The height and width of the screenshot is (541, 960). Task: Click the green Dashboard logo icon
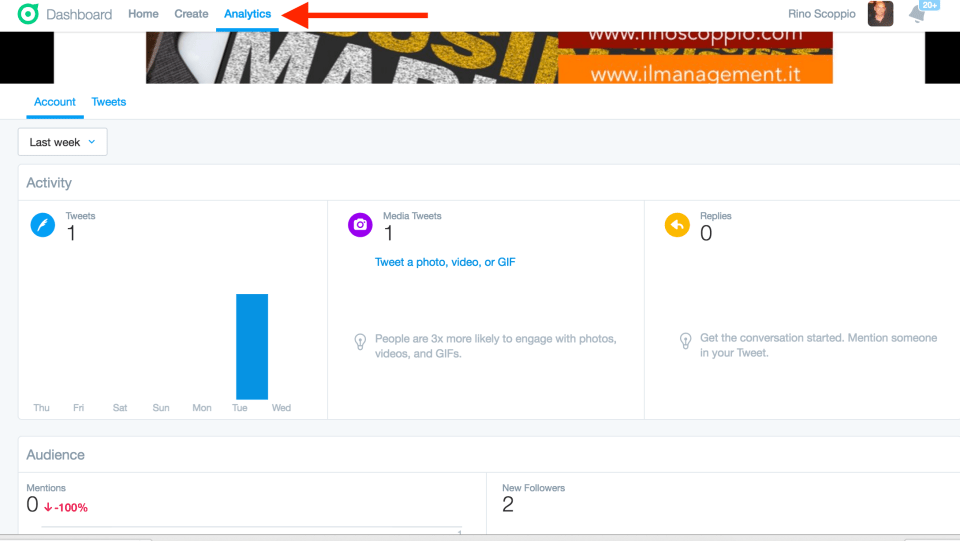(x=28, y=14)
